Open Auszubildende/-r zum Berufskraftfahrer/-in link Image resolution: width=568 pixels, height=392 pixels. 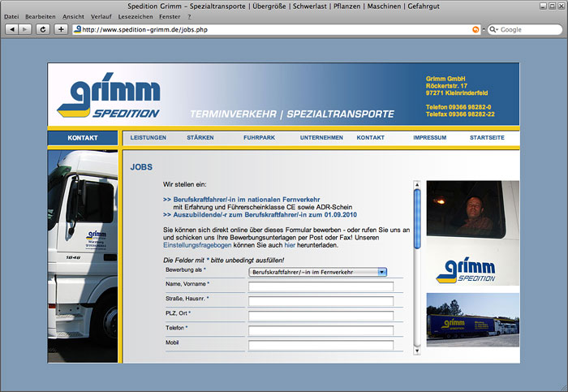pyautogui.click(x=265, y=215)
